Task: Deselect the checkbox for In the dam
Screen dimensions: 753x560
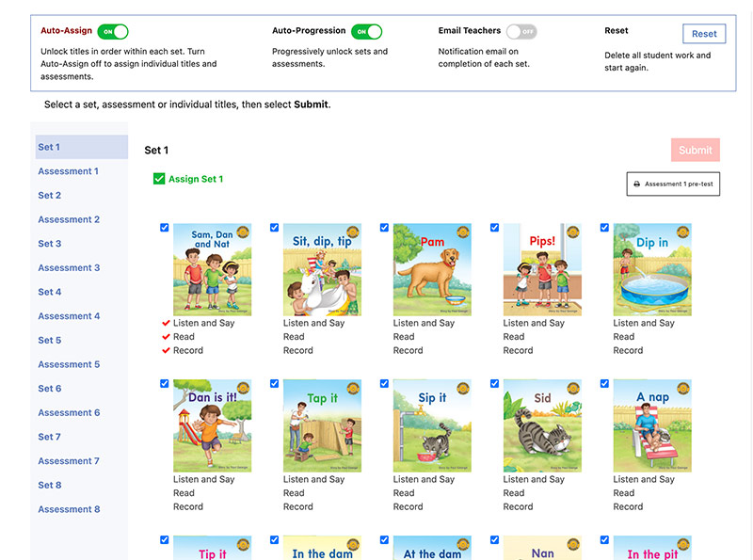Action: click(274, 539)
